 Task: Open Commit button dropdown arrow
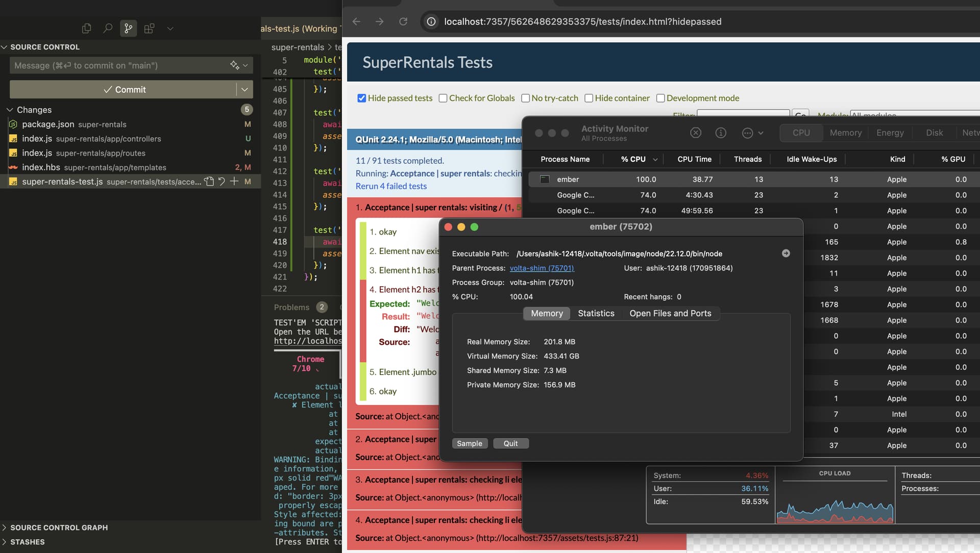(244, 89)
